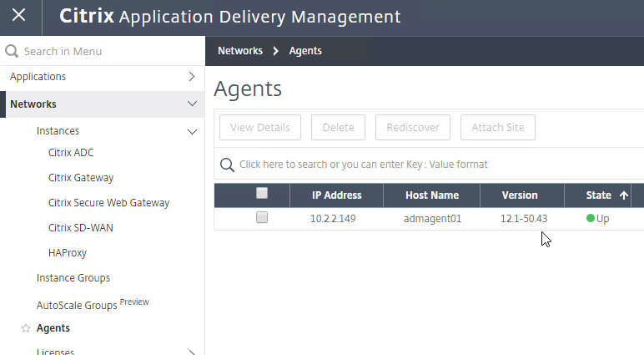Image resolution: width=644 pixels, height=355 pixels.
Task: Click the View Details button
Action: (260, 128)
